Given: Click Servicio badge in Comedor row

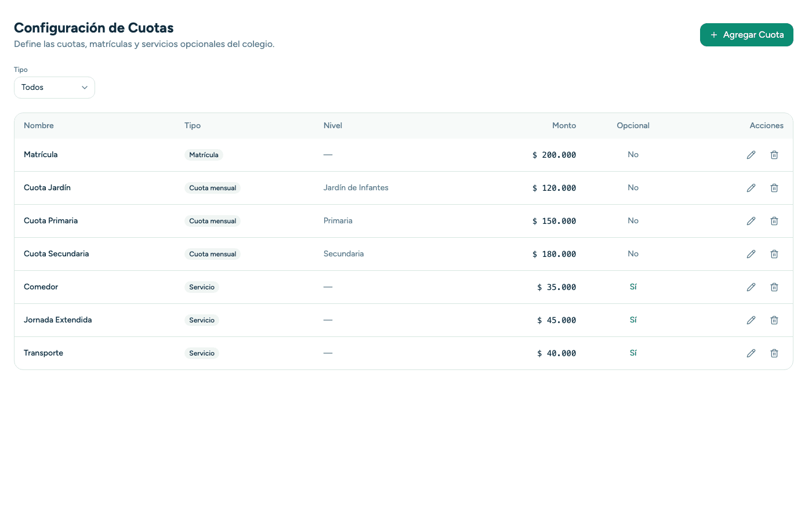Looking at the screenshot, I should [x=202, y=287].
